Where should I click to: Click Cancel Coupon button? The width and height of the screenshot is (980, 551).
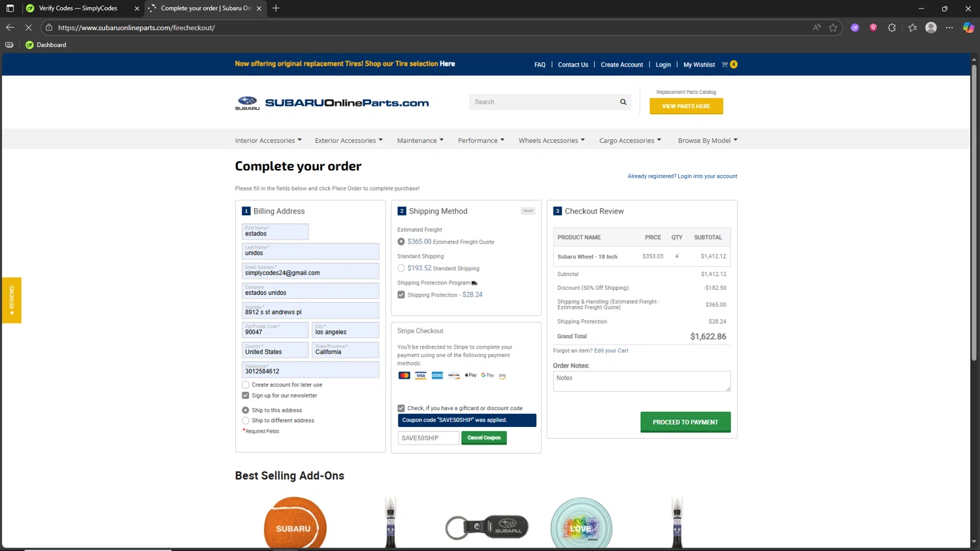pos(484,438)
